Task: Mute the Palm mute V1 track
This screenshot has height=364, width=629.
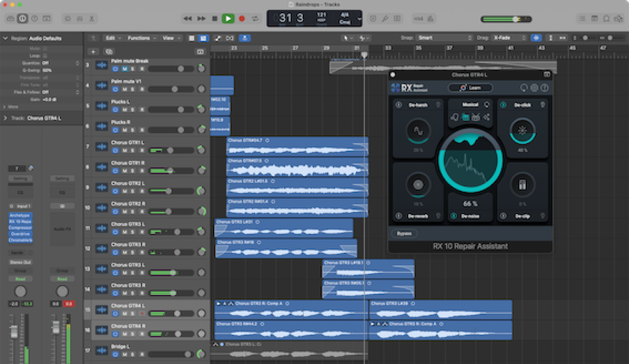Action: pyautogui.click(x=125, y=89)
